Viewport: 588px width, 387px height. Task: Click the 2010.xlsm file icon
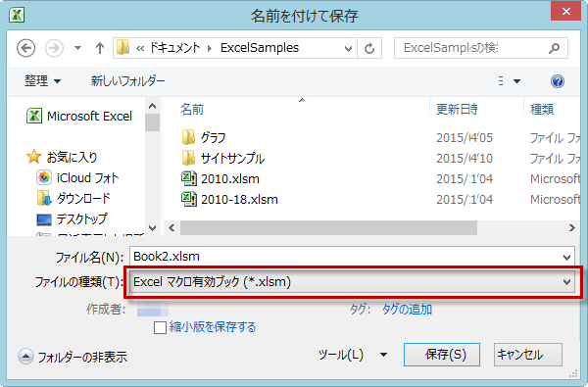pos(188,178)
